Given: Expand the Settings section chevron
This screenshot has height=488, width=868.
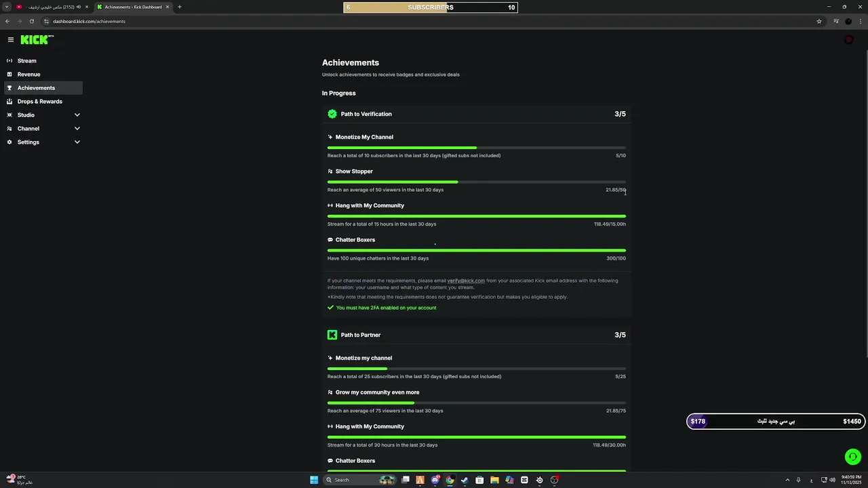Looking at the screenshot, I should tap(77, 142).
